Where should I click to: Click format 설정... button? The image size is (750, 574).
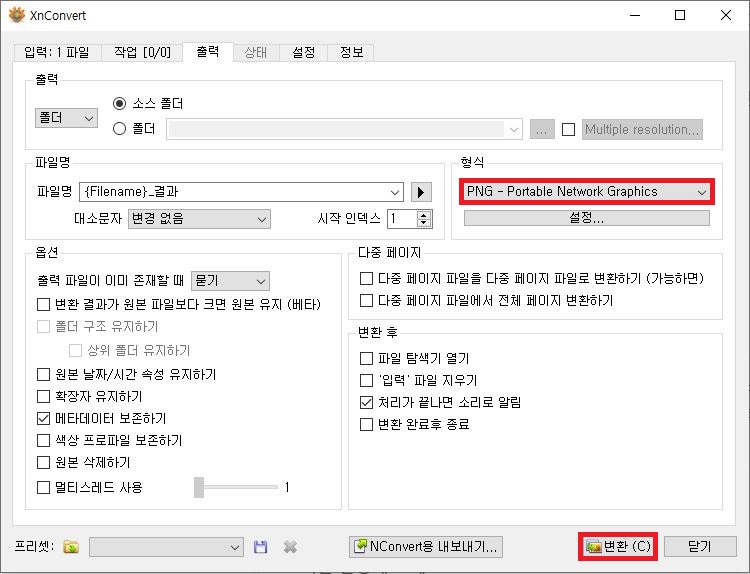click(586, 218)
